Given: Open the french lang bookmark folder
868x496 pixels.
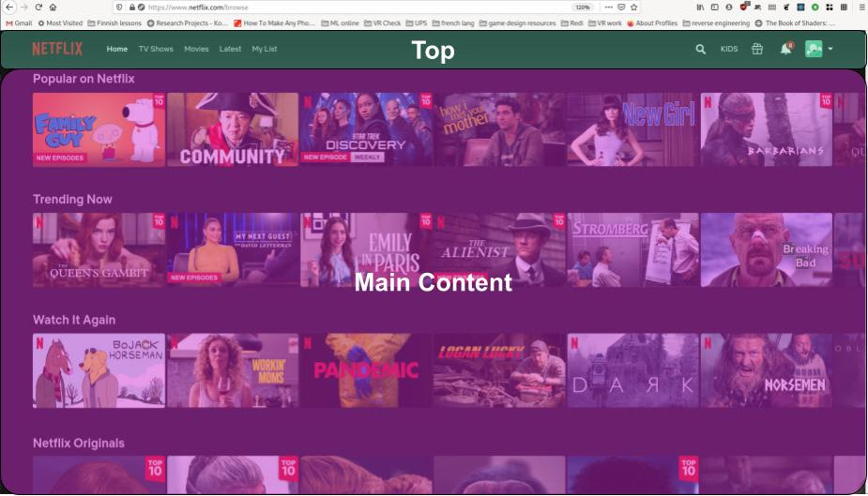Looking at the screenshot, I should click(x=453, y=23).
